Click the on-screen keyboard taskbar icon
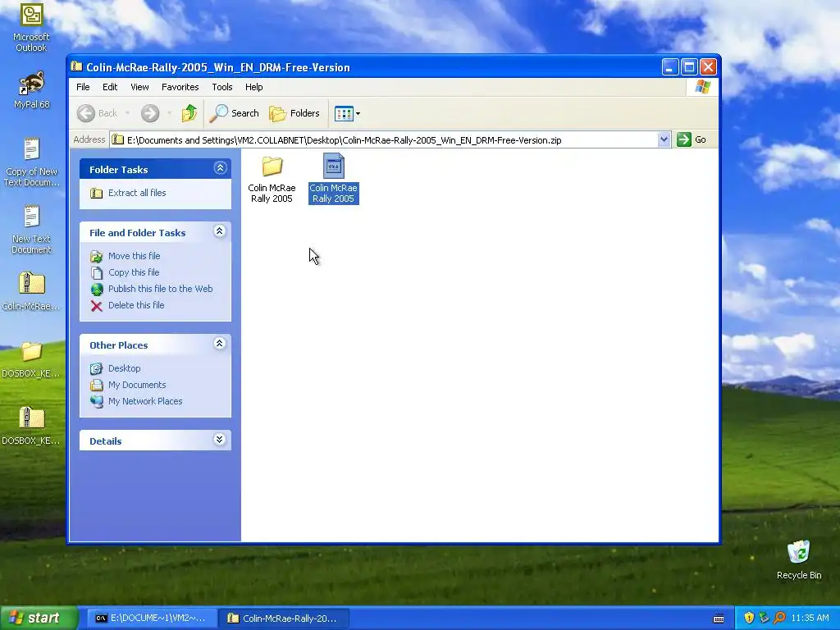This screenshot has height=630, width=840. pyautogui.click(x=719, y=619)
